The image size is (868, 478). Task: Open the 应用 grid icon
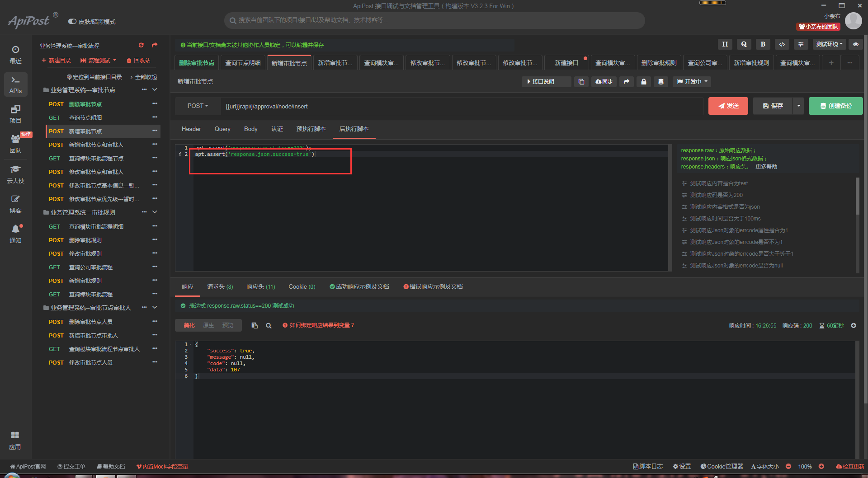coord(15,440)
